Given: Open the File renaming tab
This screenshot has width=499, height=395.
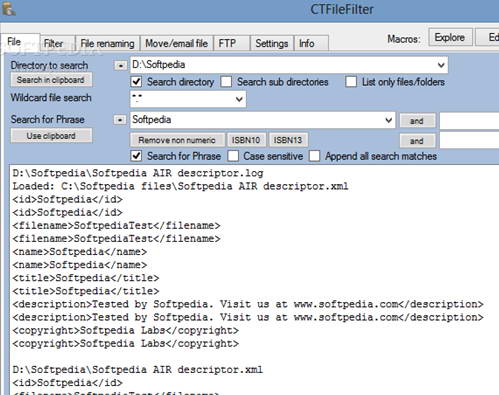Looking at the screenshot, I should [x=107, y=43].
